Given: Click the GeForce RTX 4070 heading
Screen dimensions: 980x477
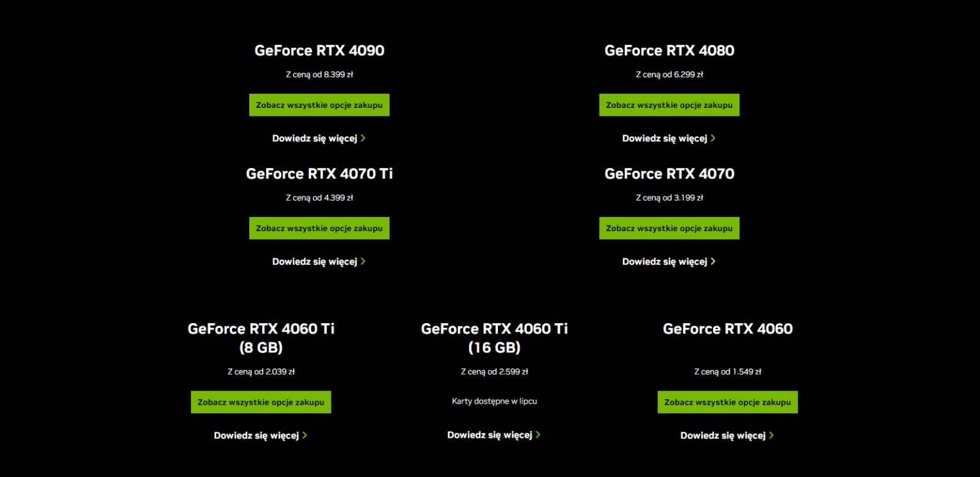Looking at the screenshot, I should click(x=669, y=174).
